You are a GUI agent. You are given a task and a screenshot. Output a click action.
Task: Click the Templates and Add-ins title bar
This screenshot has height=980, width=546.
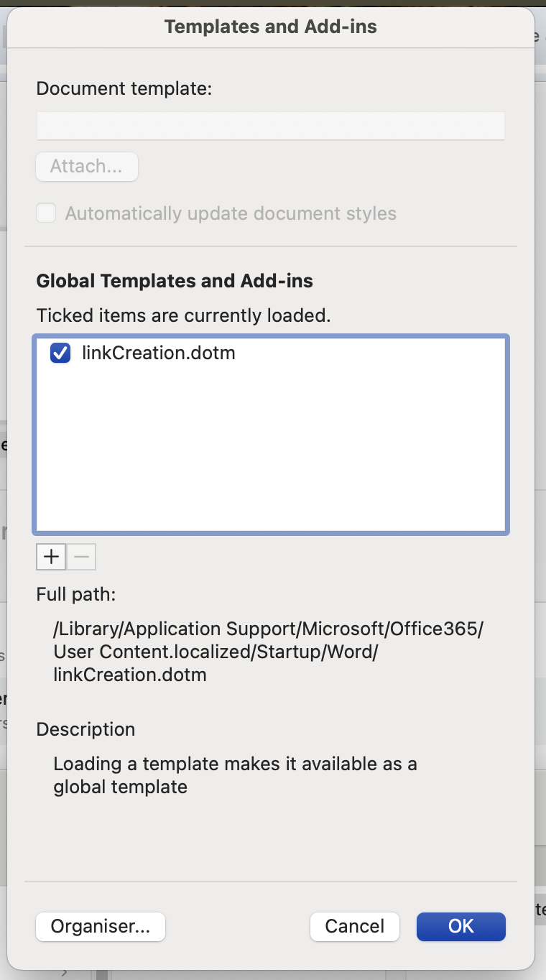[x=270, y=27]
